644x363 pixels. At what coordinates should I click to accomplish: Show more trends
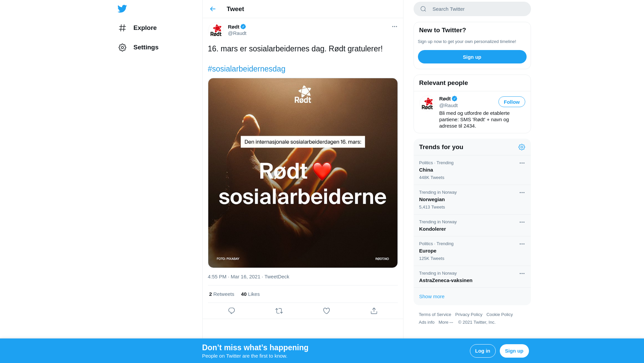click(x=432, y=297)
